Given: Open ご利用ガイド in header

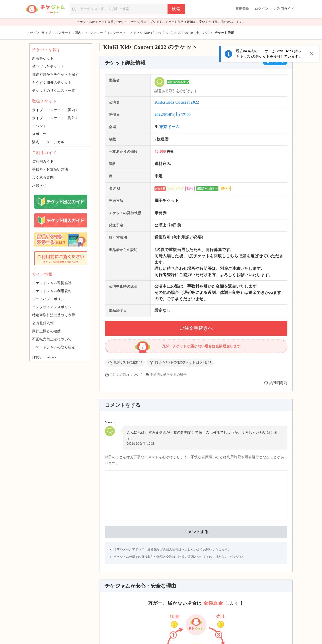Looking at the screenshot, I should click(284, 9).
